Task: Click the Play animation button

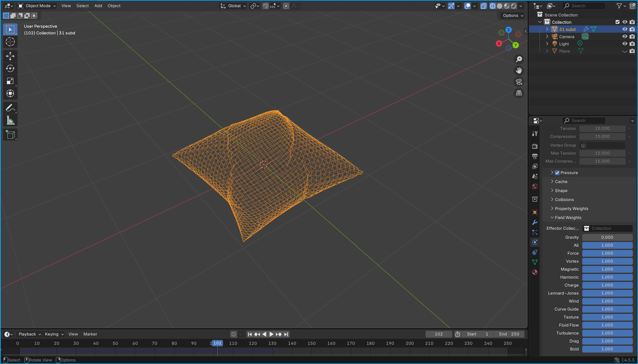Action: pyautogui.click(x=271, y=334)
